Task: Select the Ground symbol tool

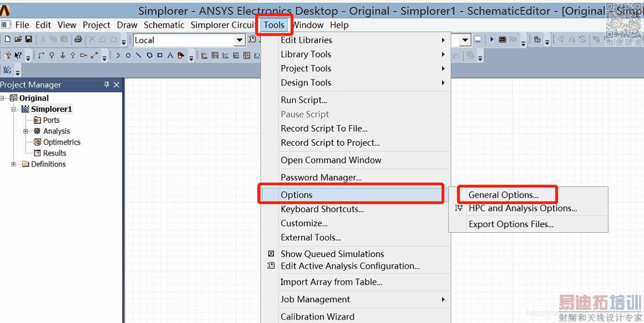Action: 63,55
